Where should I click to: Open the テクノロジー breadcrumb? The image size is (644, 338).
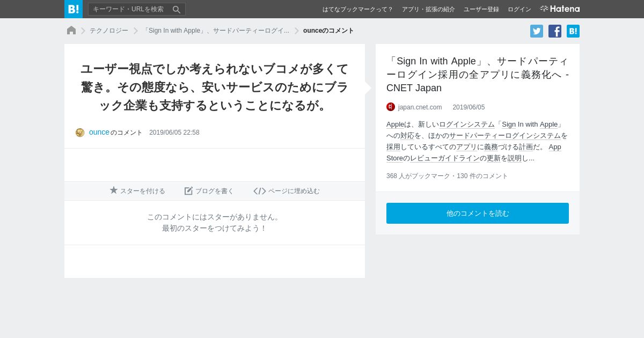click(109, 31)
